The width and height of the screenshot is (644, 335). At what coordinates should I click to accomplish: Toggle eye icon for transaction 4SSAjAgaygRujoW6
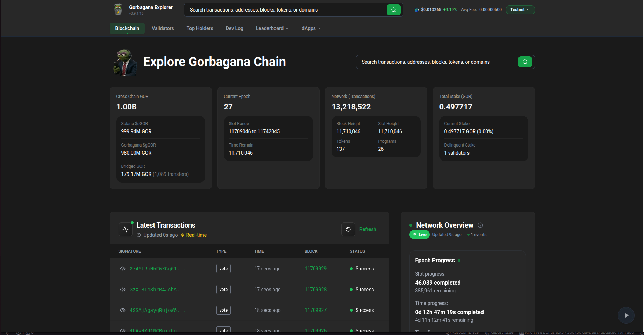tap(123, 310)
